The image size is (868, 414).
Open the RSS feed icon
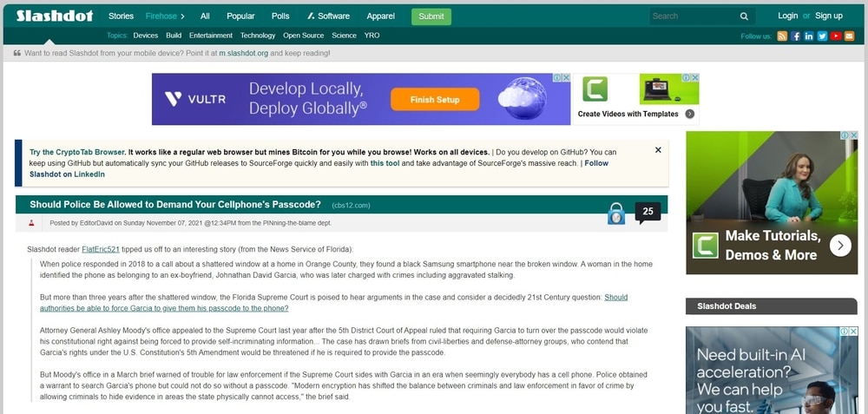(x=782, y=36)
